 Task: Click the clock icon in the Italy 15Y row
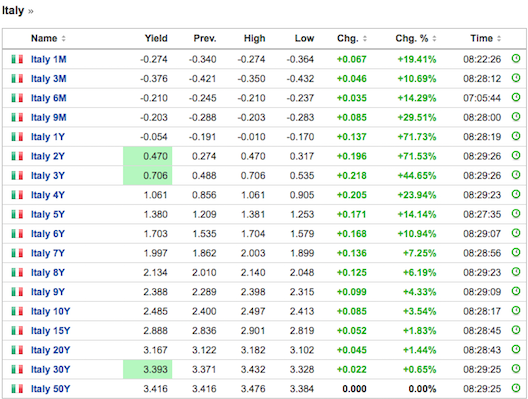tap(516, 330)
